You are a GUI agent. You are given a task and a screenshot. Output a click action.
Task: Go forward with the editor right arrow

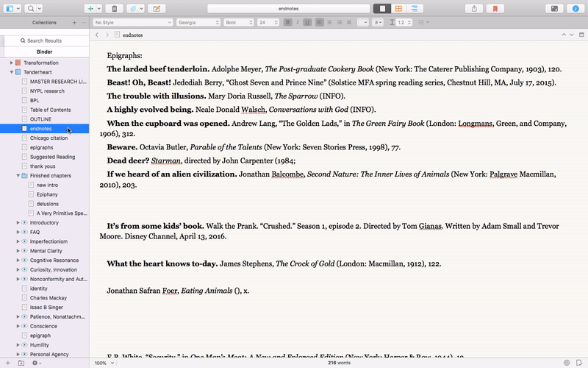(107, 35)
